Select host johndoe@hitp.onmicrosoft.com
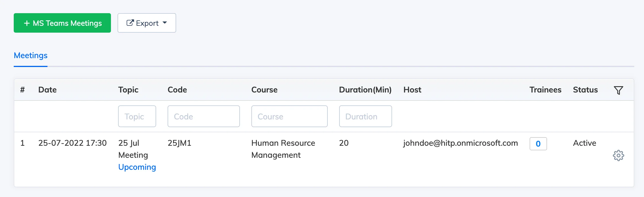644x197 pixels. pos(460,143)
